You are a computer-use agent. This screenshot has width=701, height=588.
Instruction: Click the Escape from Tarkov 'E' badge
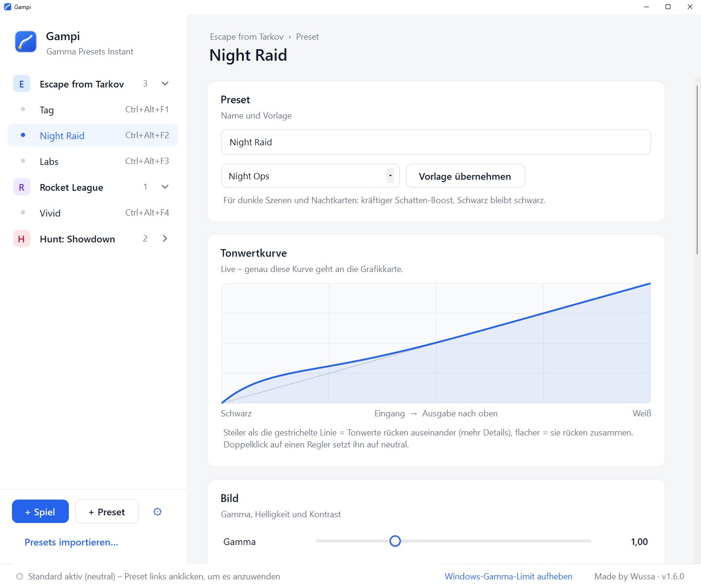point(22,84)
